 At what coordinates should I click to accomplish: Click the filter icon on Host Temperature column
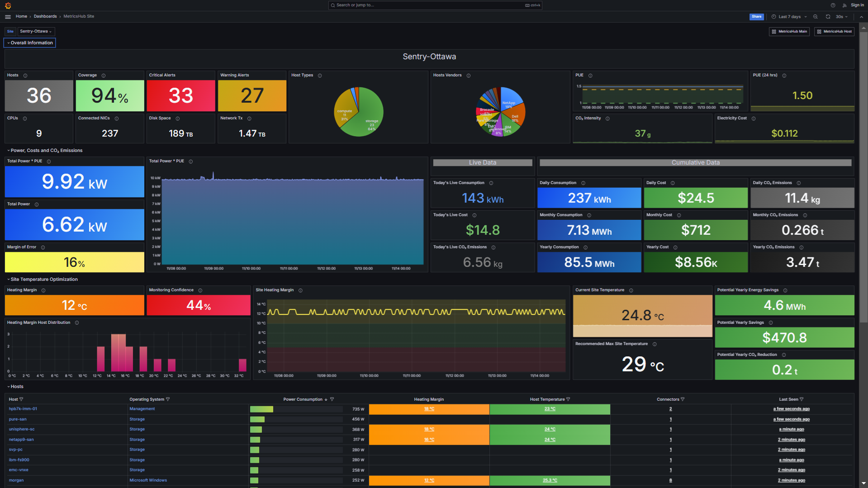click(x=568, y=399)
